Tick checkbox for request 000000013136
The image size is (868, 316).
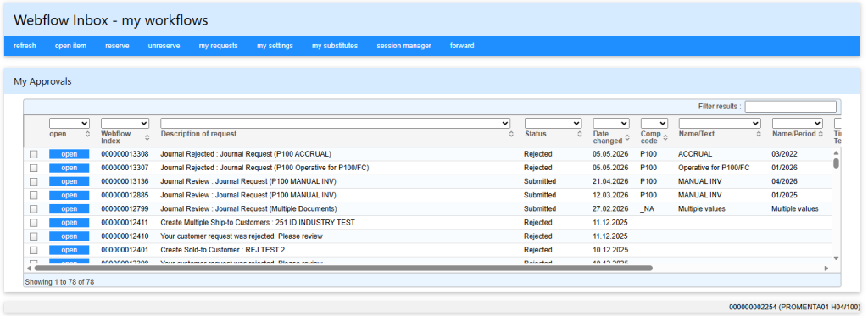pos(34,181)
